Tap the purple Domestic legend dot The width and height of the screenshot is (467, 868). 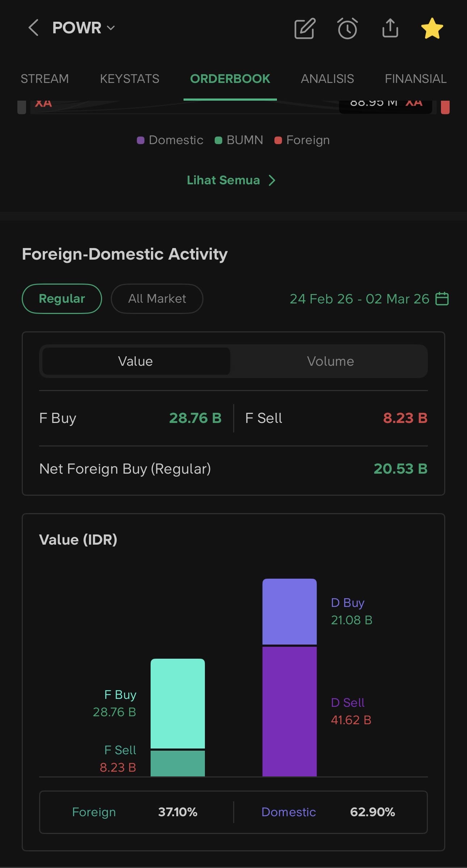pyautogui.click(x=141, y=141)
